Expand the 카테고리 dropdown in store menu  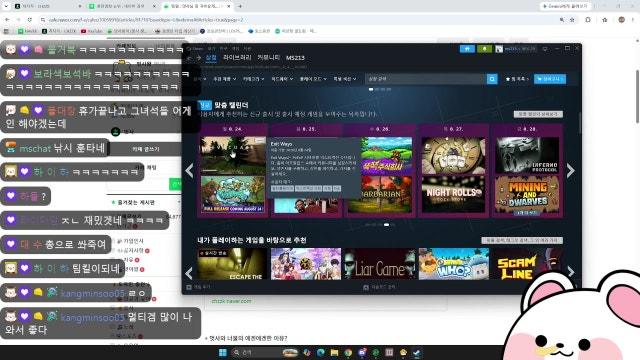click(253, 79)
